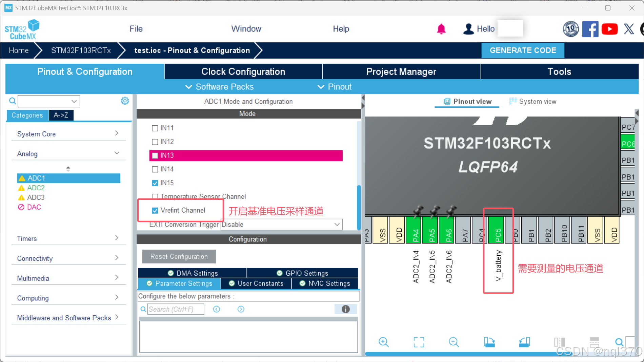This screenshot has width=644, height=362.
Task: Open the File menu
Action: (136, 29)
